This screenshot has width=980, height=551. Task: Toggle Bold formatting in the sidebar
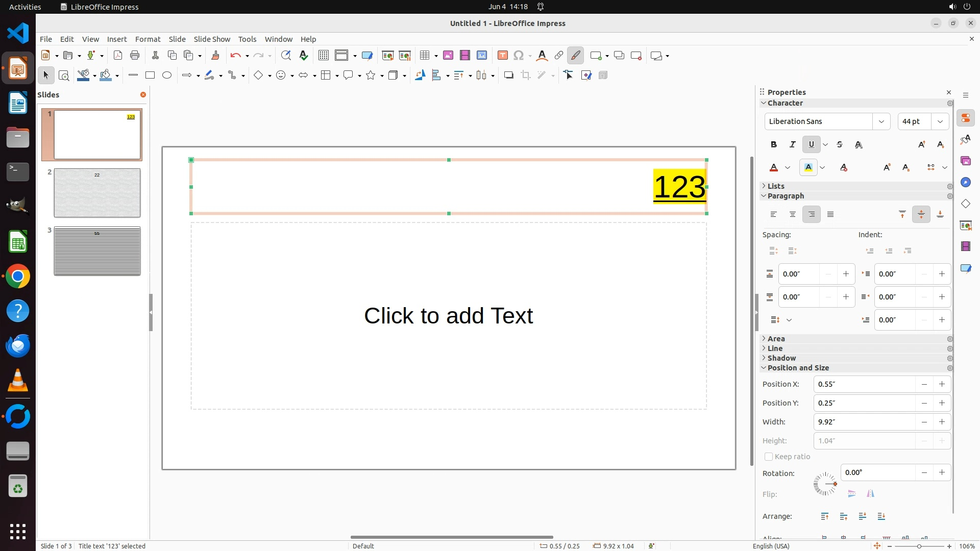[x=774, y=145]
